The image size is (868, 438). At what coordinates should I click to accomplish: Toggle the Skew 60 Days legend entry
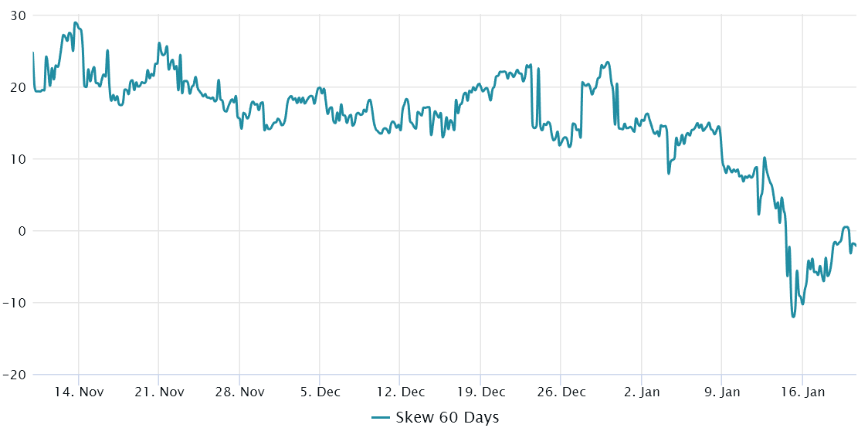pos(435,417)
